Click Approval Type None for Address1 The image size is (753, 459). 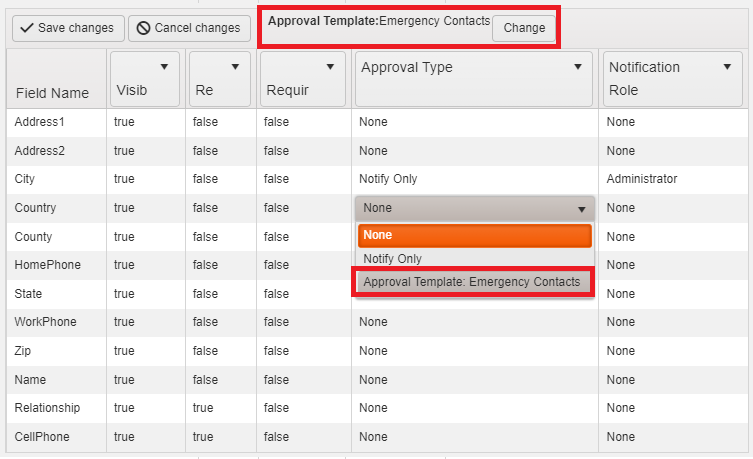coord(373,122)
